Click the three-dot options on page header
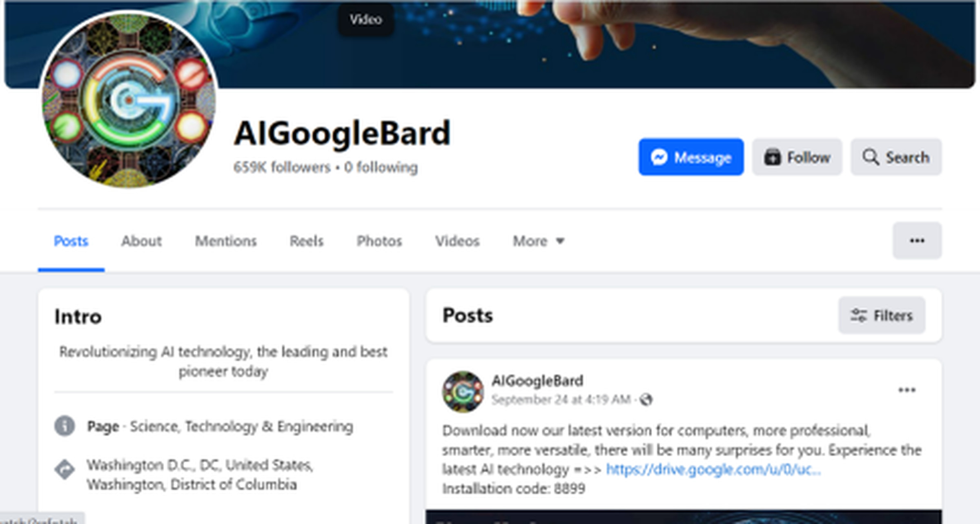980x524 pixels. pos(916,240)
